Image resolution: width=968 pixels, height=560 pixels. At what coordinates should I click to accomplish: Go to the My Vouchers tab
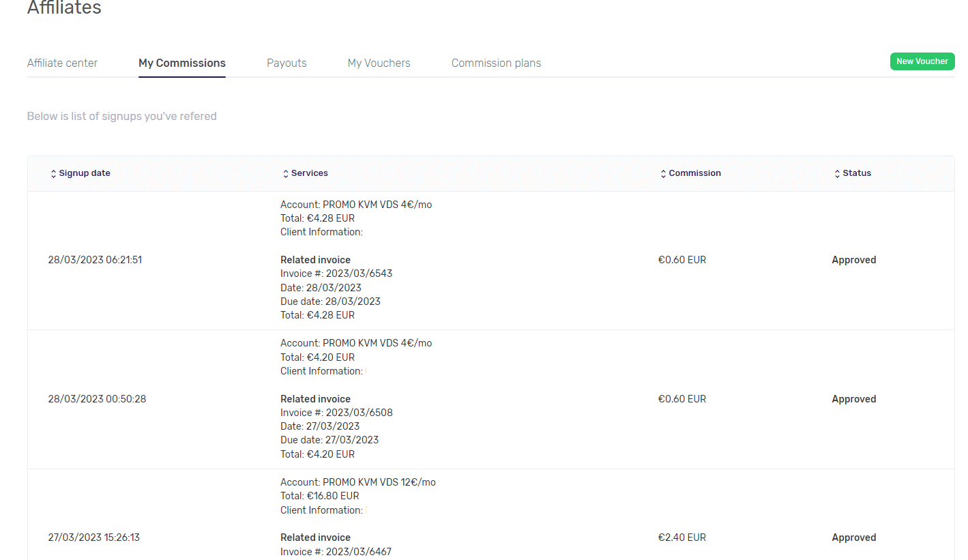(379, 63)
